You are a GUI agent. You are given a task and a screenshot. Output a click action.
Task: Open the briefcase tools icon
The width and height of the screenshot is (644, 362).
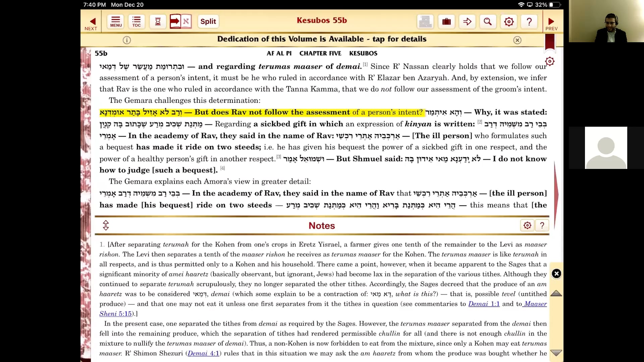click(446, 21)
